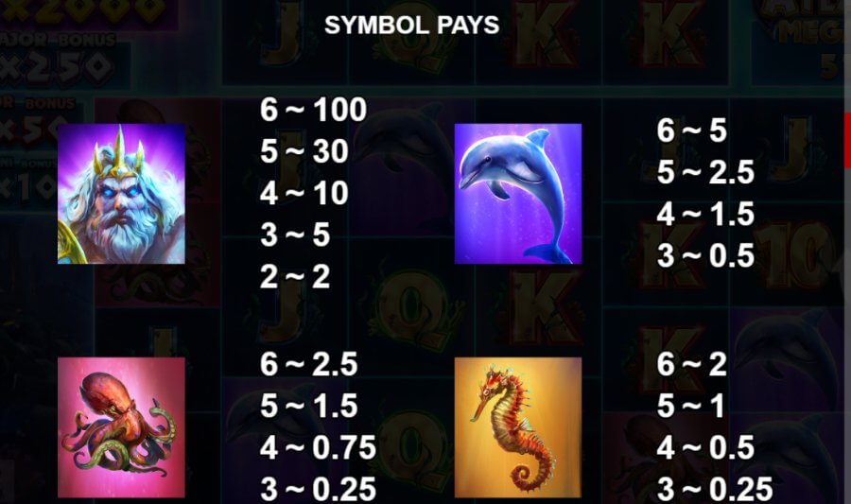Click octopus 4 ~ 0.75 payout text
851x504 pixels.
[x=318, y=447]
